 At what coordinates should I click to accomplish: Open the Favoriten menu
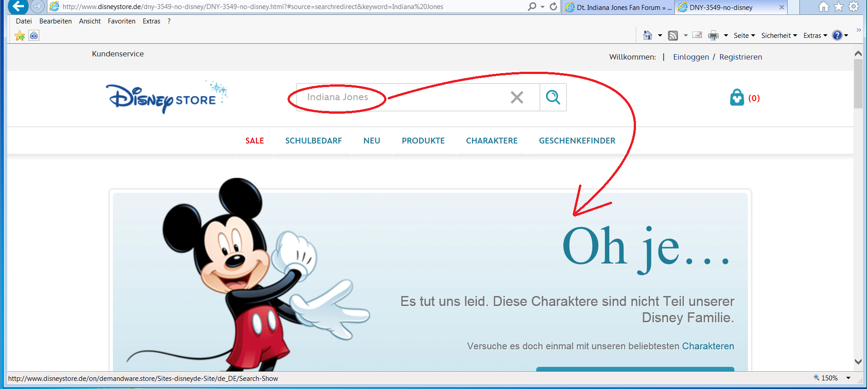pos(121,21)
